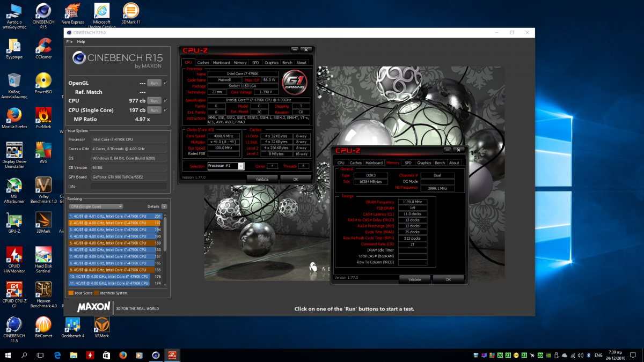Open SPD tab in CPU-Z Memory window

tap(408, 162)
